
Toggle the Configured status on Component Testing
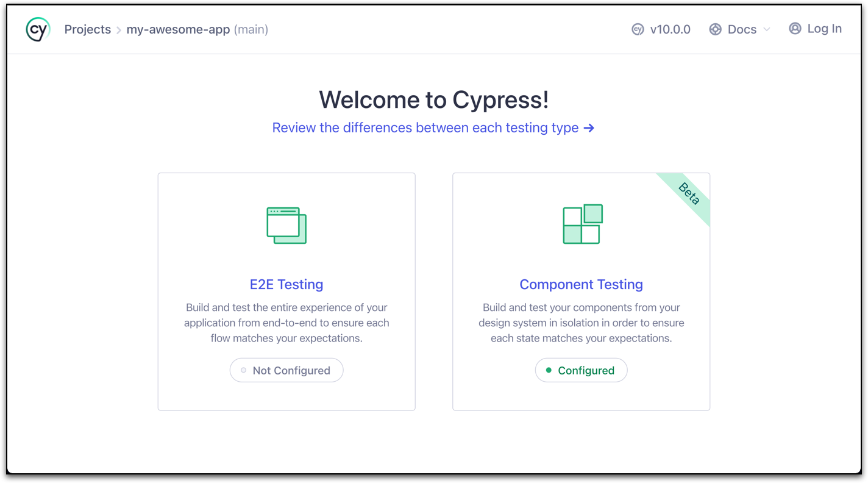click(x=581, y=370)
